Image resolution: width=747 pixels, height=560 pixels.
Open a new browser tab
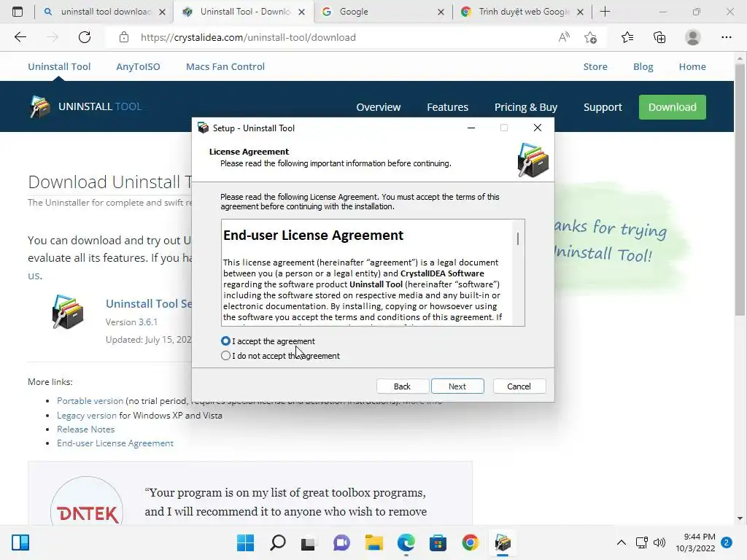(605, 12)
